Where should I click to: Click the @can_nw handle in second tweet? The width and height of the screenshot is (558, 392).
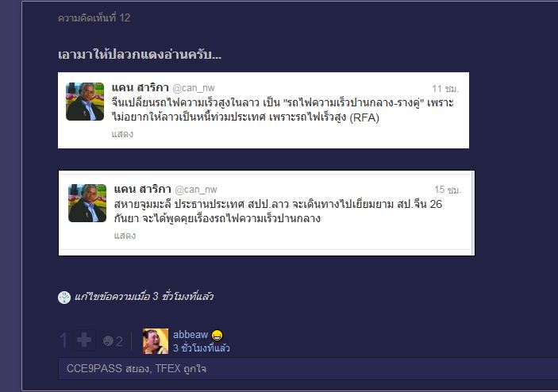coord(196,190)
